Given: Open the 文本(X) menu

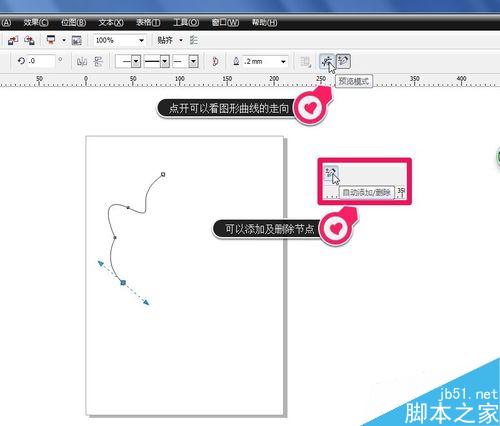Looking at the screenshot, I should tap(111, 23).
